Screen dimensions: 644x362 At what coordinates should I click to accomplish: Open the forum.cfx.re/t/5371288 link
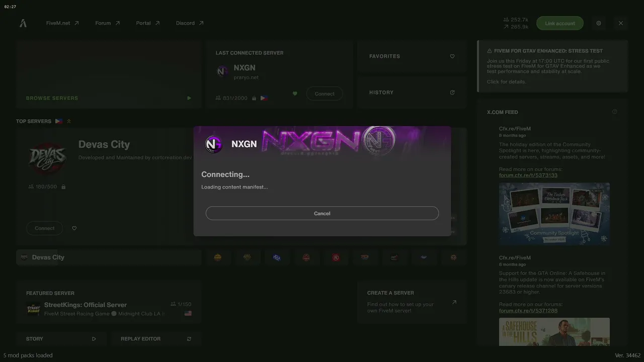(528, 311)
